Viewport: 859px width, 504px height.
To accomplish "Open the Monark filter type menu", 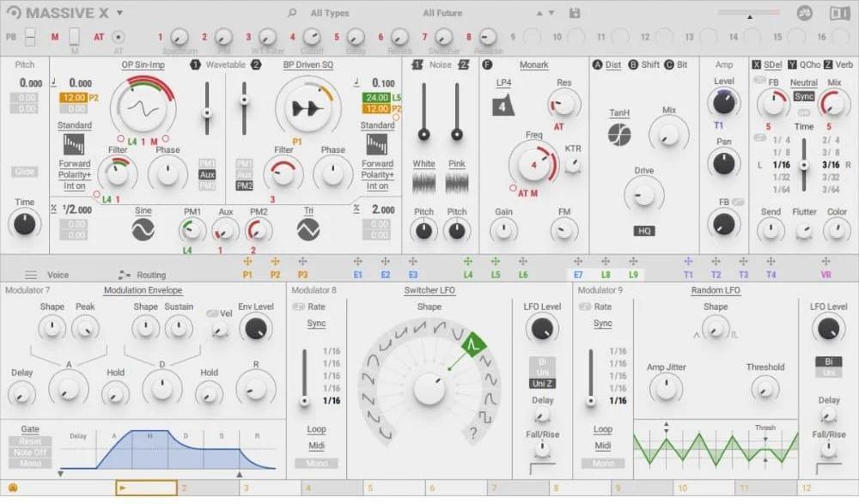I will [533, 64].
